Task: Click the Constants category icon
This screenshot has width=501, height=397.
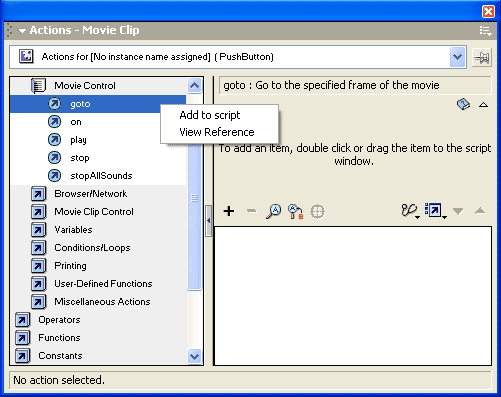Action: tap(22, 356)
